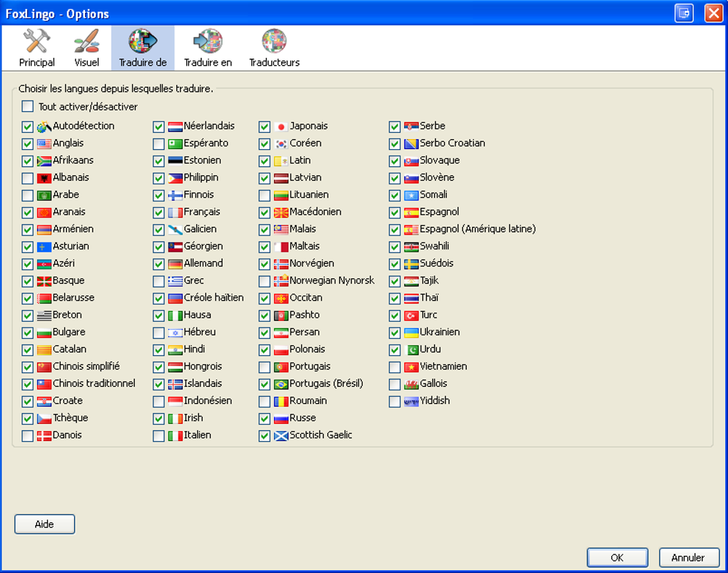
Task: Tick the Norwegian Nynorsk checkbox
Action: 264,281
